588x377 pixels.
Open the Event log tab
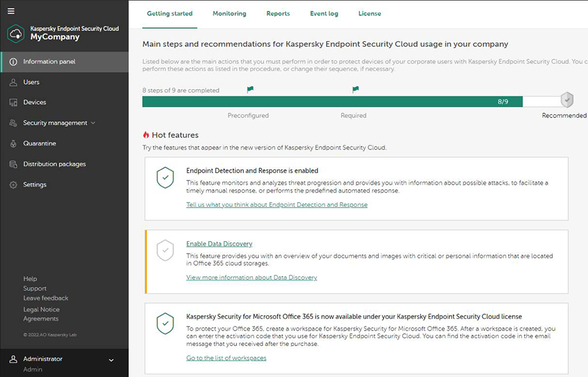pyautogui.click(x=324, y=14)
